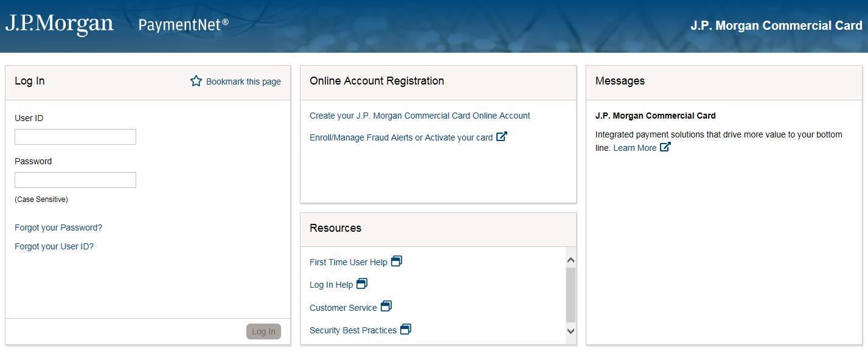
Task: Click popup window icon next to First Time User Help
Action: (x=397, y=262)
